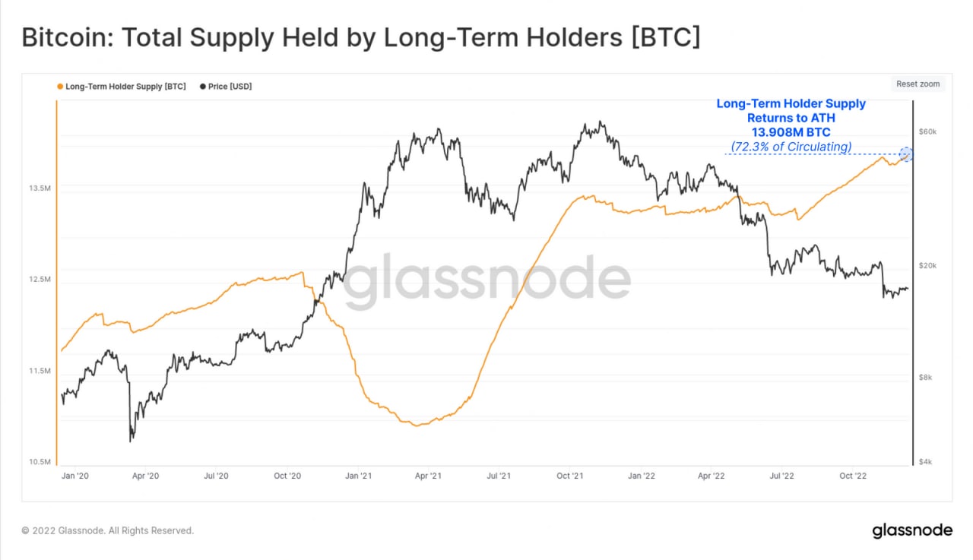Click the 13.5M supply axis label
Viewport: 973px width, 560px height.
[x=40, y=188]
